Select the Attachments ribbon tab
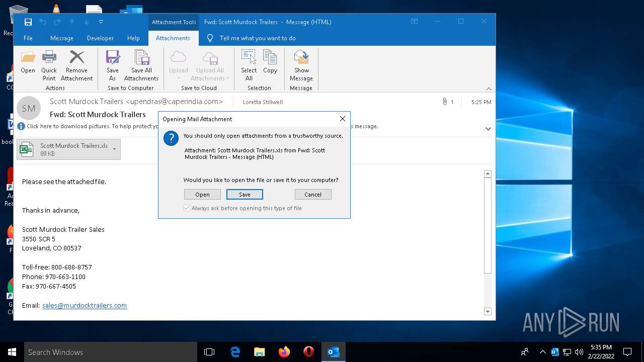The width and height of the screenshot is (644, 362). pyautogui.click(x=173, y=38)
